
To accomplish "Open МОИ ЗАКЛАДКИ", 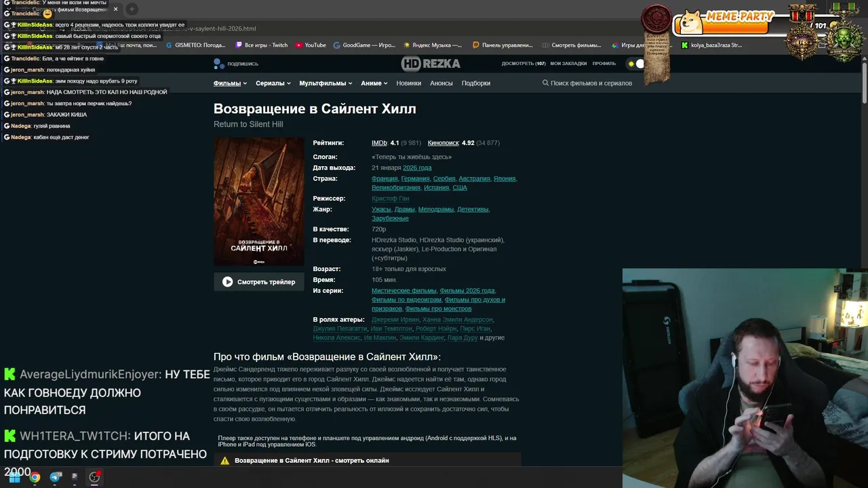I will click(x=568, y=64).
